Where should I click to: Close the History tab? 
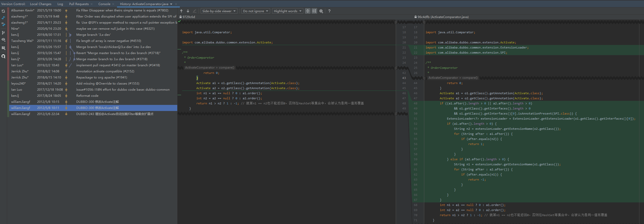[x=176, y=4]
